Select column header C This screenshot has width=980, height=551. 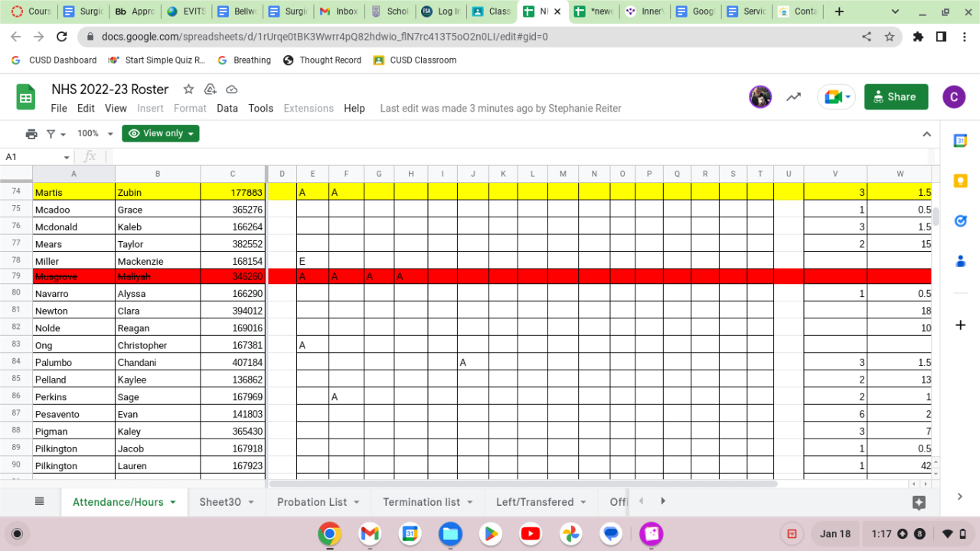click(x=233, y=174)
